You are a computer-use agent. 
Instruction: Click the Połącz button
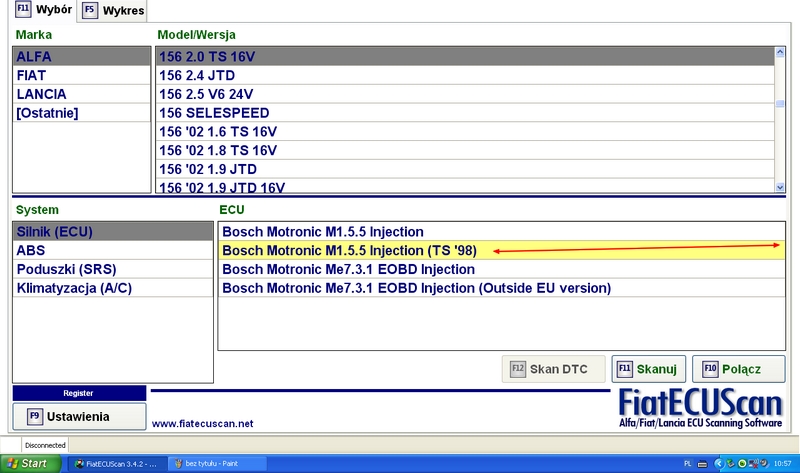(738, 369)
